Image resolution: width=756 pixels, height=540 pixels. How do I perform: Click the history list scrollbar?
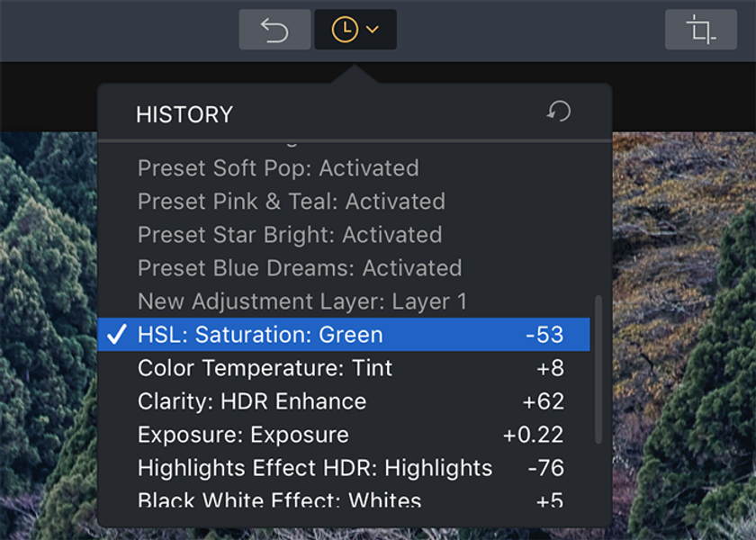pyautogui.click(x=598, y=369)
